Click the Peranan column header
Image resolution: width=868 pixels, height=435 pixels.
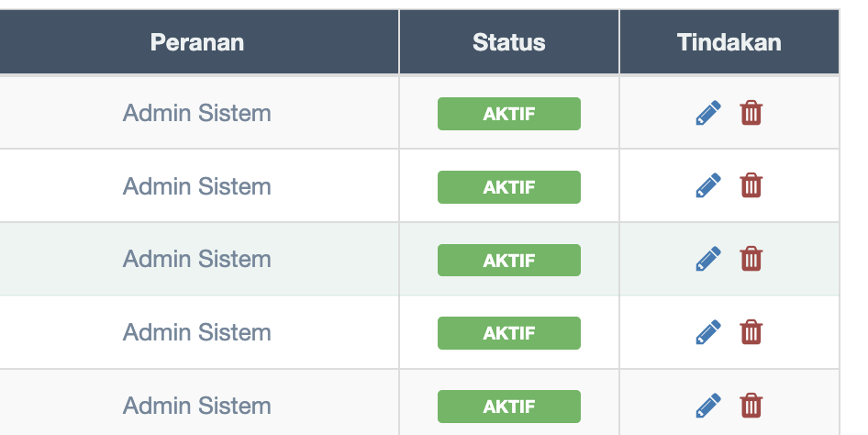pyautogui.click(x=197, y=42)
